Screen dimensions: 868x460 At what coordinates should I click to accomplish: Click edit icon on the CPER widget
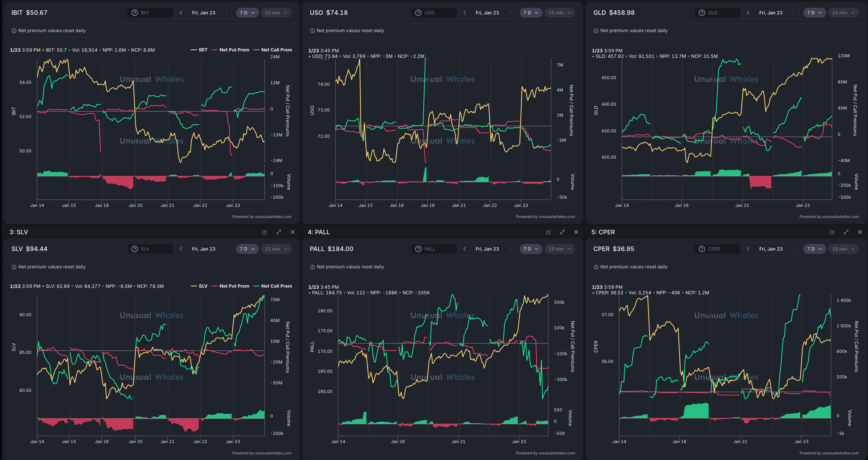tap(832, 232)
